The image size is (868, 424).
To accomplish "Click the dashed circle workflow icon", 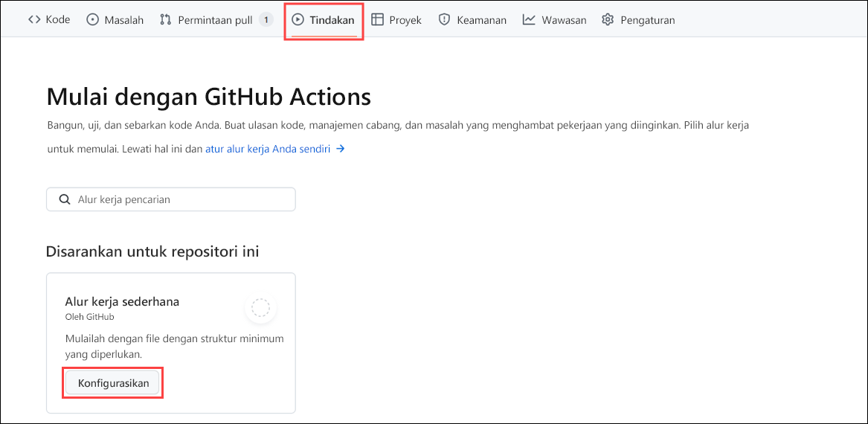I will click(260, 308).
